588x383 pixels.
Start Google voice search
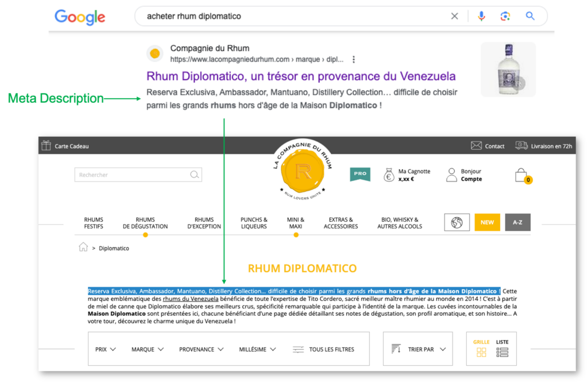pos(482,16)
